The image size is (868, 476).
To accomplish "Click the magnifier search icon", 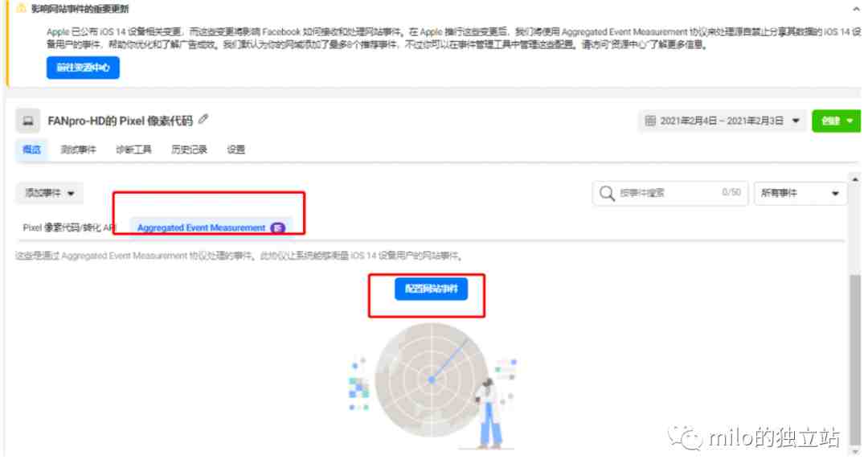I will [x=607, y=194].
